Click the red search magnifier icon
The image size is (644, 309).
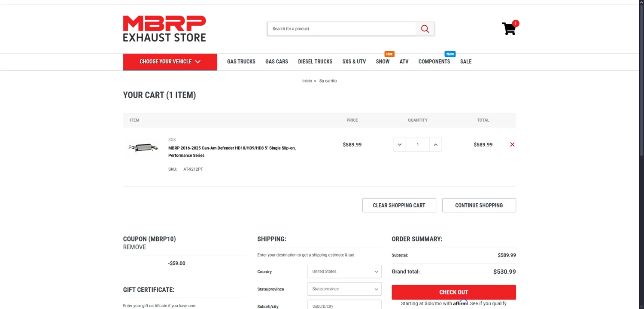pos(425,29)
